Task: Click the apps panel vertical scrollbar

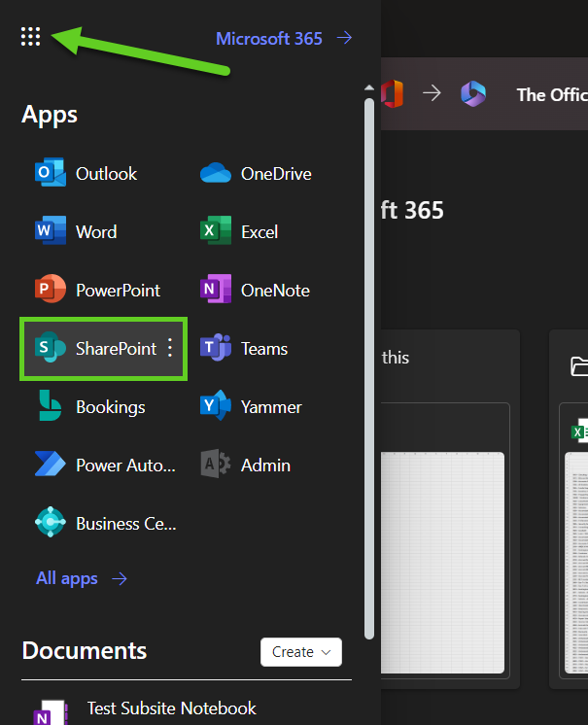Action: point(369,368)
